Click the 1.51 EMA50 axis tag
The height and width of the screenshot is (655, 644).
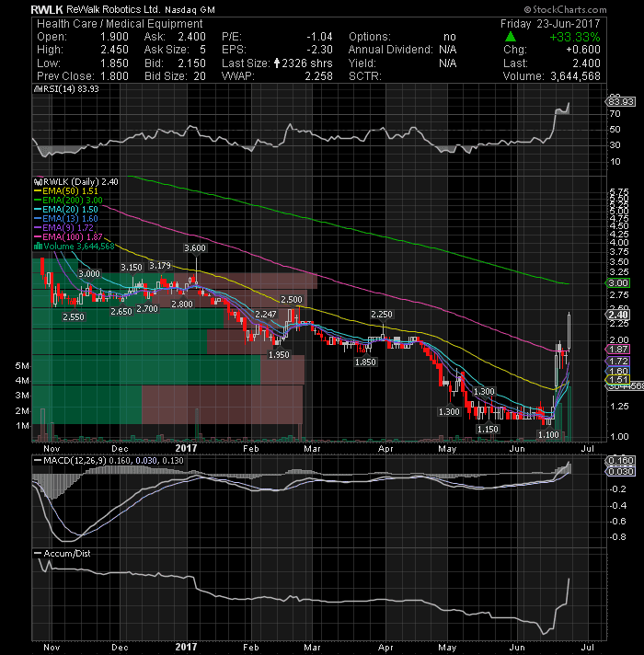click(617, 380)
